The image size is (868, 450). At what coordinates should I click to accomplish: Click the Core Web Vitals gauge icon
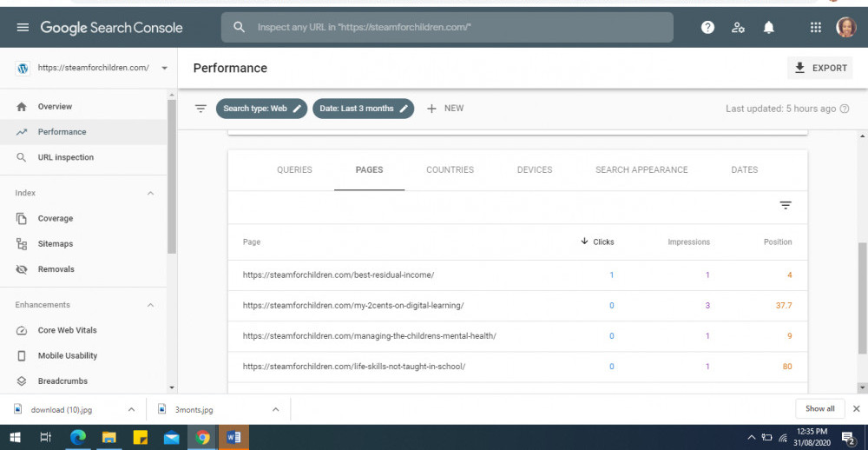tap(22, 330)
